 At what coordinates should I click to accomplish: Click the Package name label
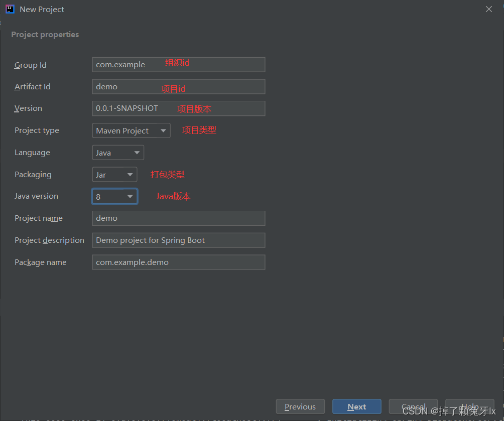(x=41, y=262)
